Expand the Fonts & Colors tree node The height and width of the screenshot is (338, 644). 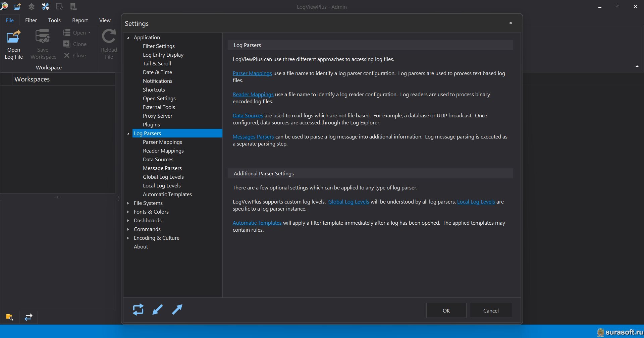coord(128,212)
